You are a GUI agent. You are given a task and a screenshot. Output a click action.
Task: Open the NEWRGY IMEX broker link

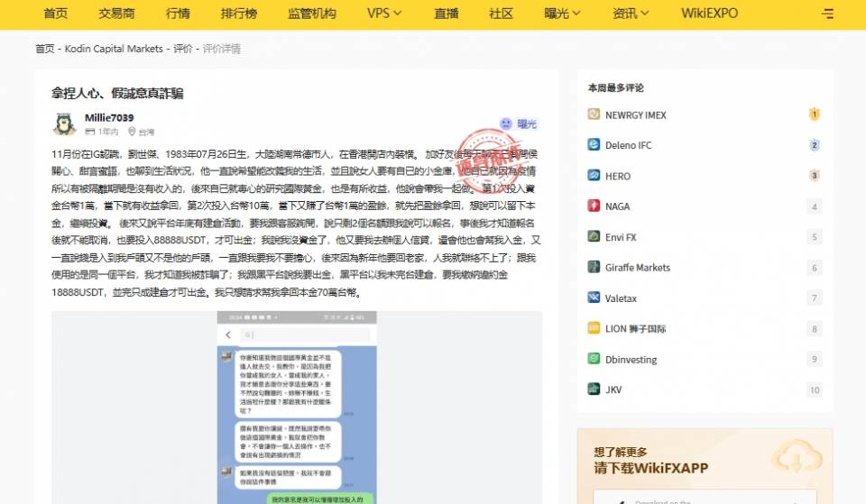[636, 115]
